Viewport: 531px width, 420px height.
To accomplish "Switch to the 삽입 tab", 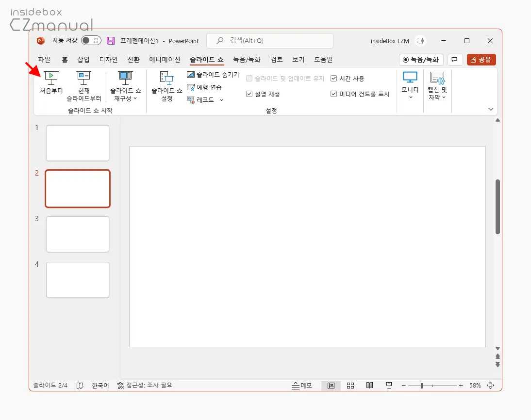I will [83, 60].
